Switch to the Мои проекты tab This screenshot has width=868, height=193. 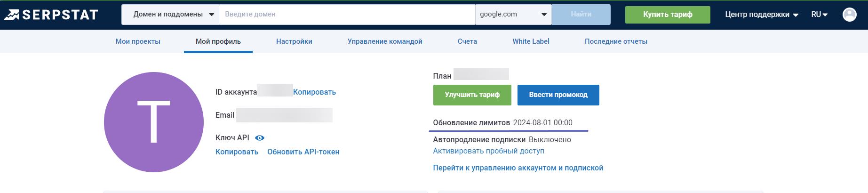point(138,41)
